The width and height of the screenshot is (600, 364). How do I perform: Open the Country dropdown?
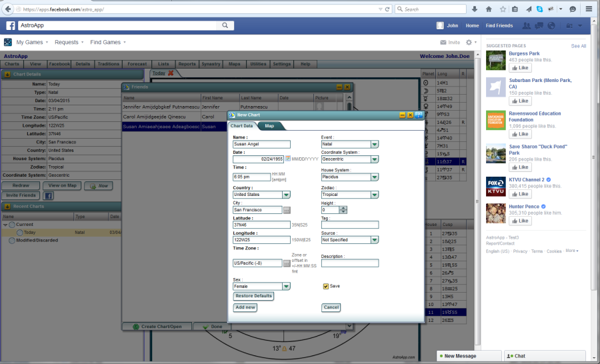coord(286,195)
